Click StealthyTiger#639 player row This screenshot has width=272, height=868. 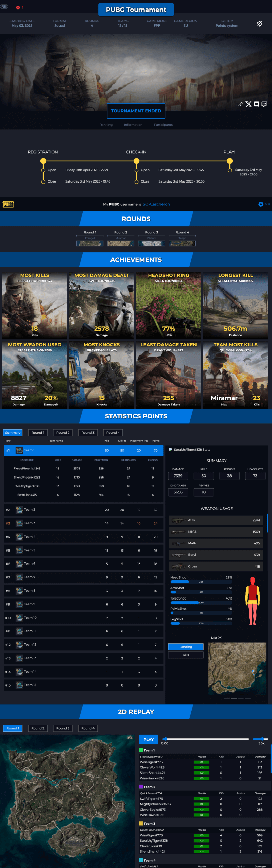click(84, 486)
